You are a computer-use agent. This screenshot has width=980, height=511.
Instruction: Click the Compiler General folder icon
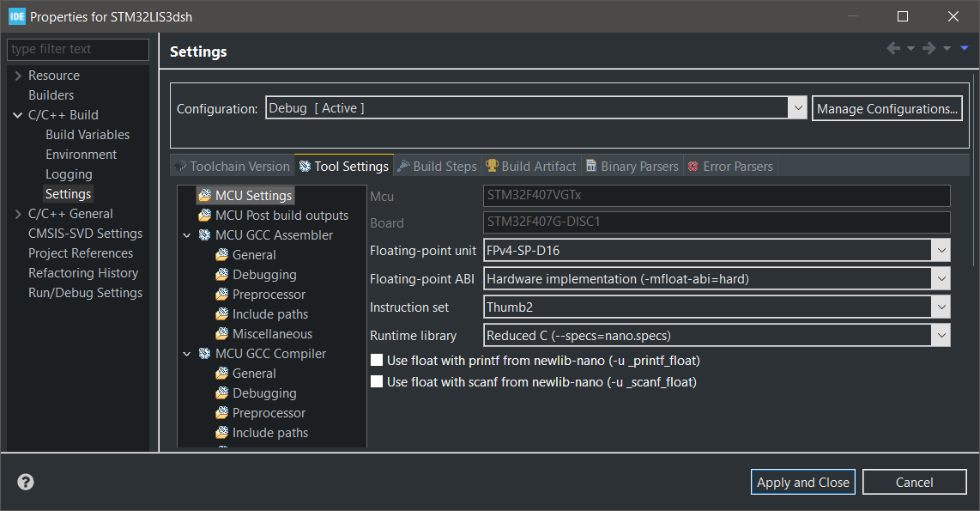(x=222, y=374)
